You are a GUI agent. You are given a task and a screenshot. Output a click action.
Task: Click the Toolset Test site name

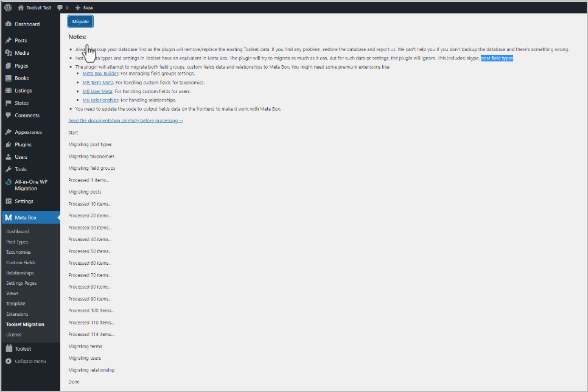(38, 7)
